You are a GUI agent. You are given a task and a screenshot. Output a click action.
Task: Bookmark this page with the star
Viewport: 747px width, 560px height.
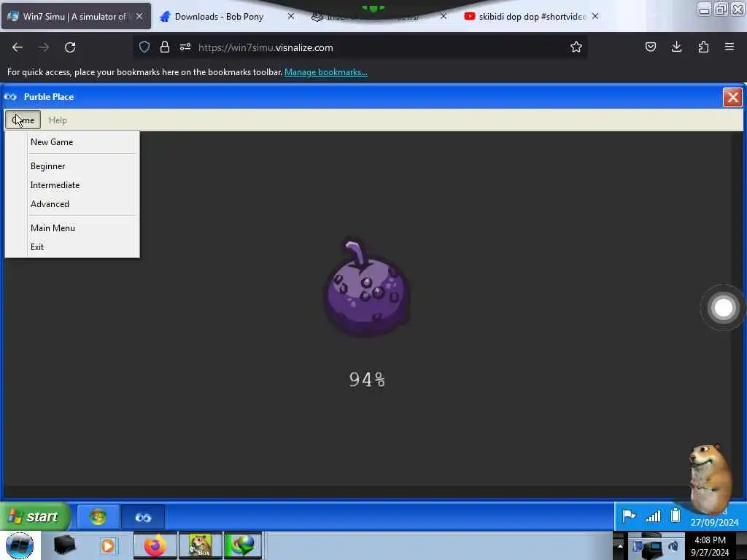point(576,47)
